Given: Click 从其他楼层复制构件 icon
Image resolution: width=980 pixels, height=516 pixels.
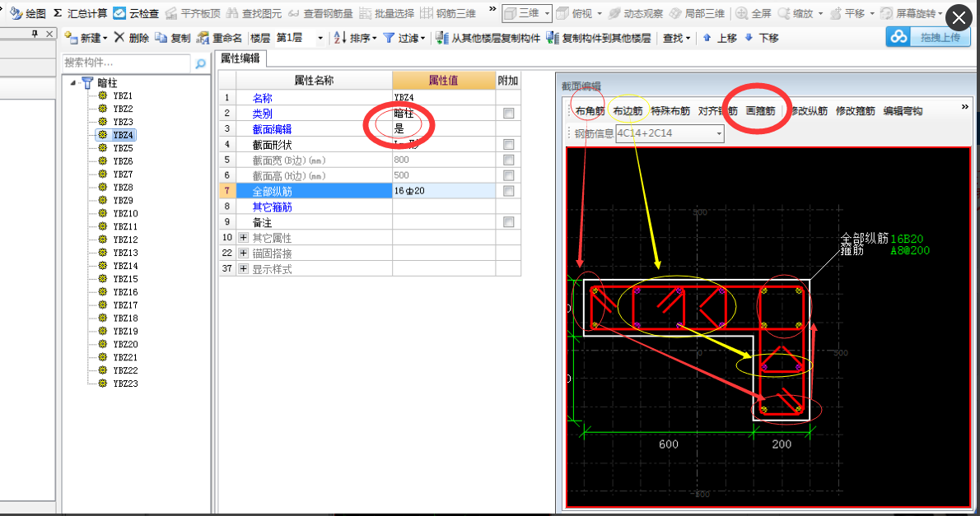Looking at the screenshot, I should [x=442, y=38].
